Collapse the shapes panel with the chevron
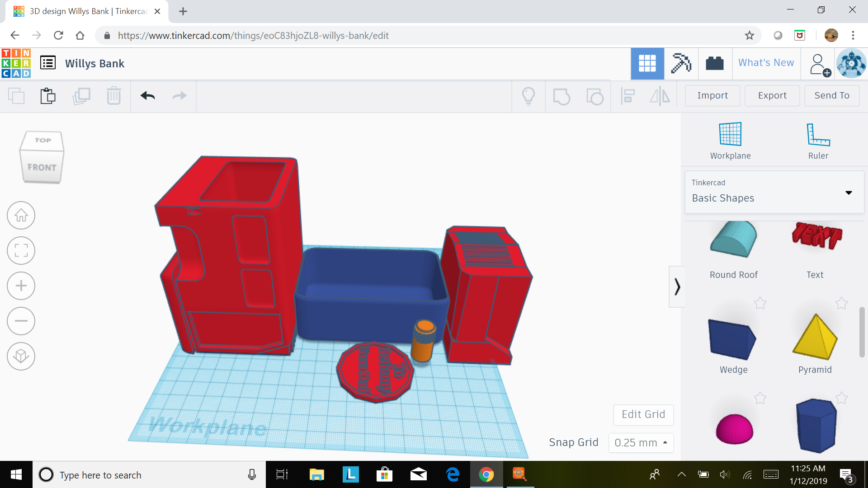Image resolution: width=868 pixels, height=488 pixels. (x=677, y=286)
